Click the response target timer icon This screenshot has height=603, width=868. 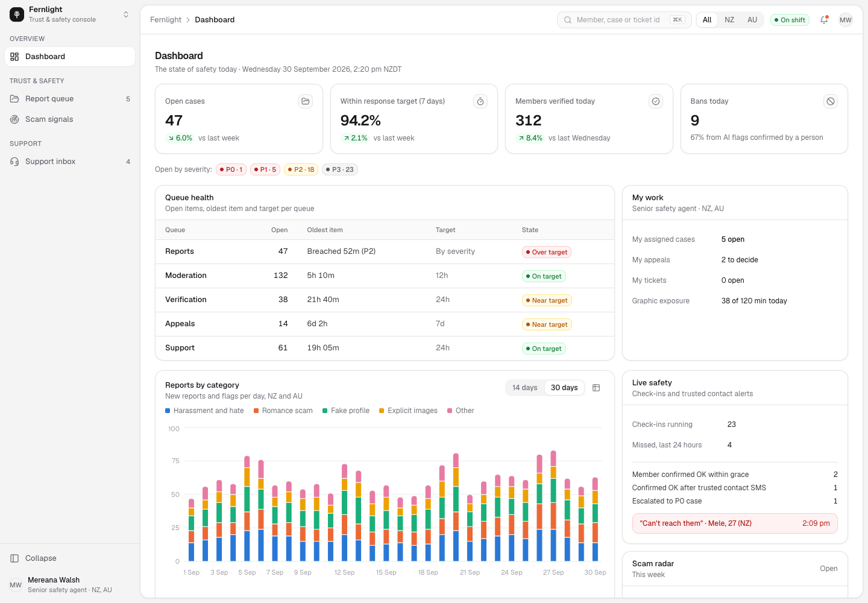[480, 101]
